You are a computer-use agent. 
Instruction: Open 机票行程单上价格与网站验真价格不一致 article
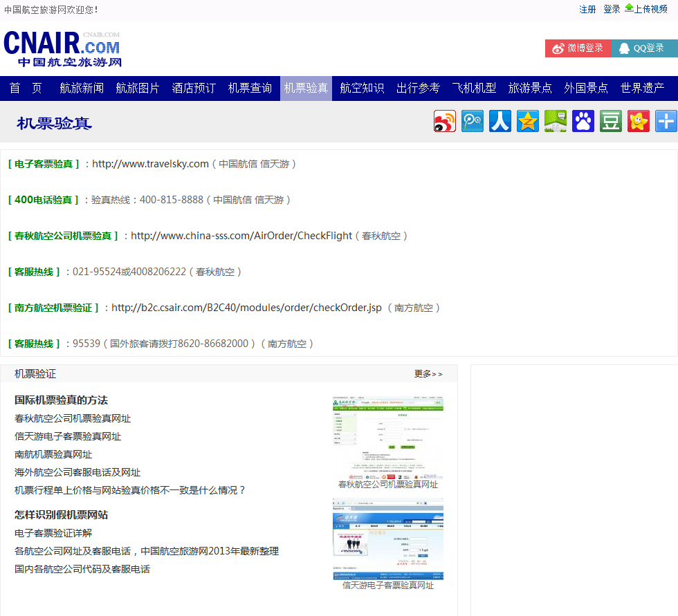pyautogui.click(x=130, y=490)
